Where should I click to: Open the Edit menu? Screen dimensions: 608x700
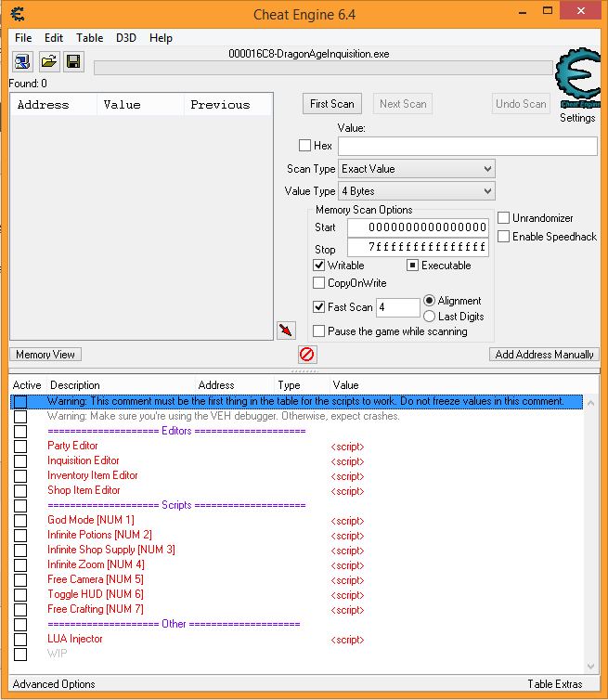tap(54, 38)
